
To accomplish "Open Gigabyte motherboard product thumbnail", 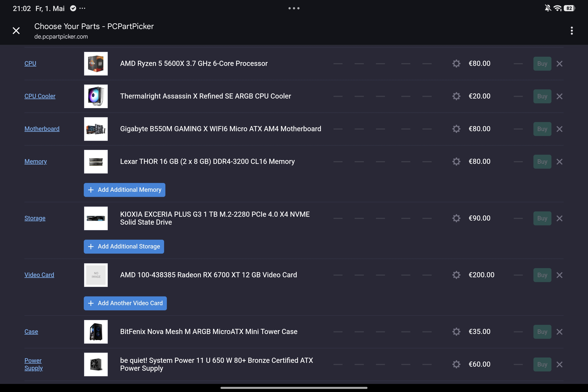I will [96, 129].
